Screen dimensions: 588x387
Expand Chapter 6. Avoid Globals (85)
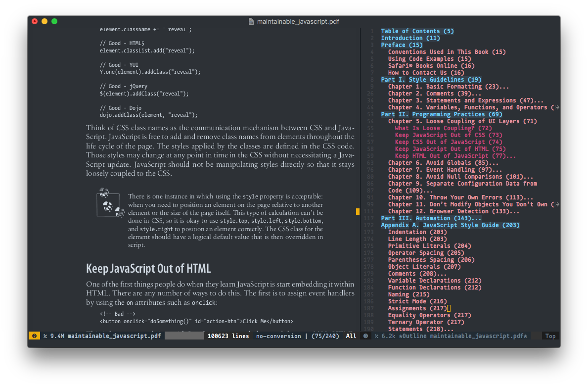click(x=443, y=163)
